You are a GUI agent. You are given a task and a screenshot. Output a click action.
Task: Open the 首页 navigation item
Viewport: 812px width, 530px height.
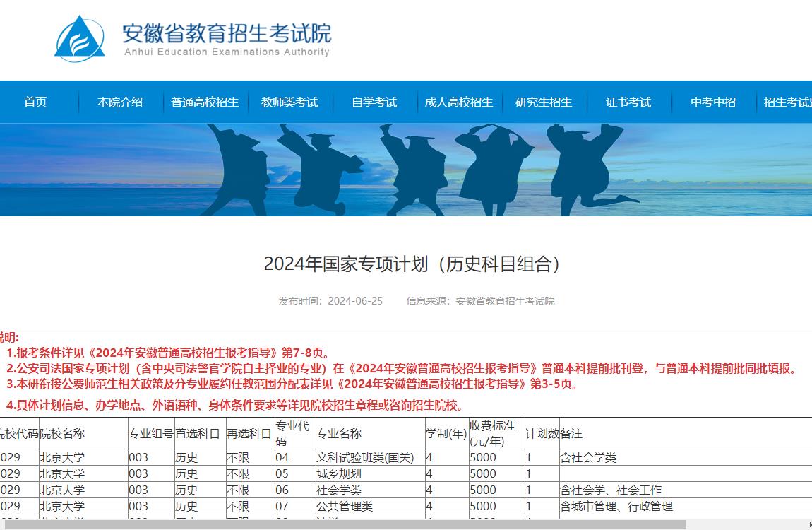pos(35,102)
